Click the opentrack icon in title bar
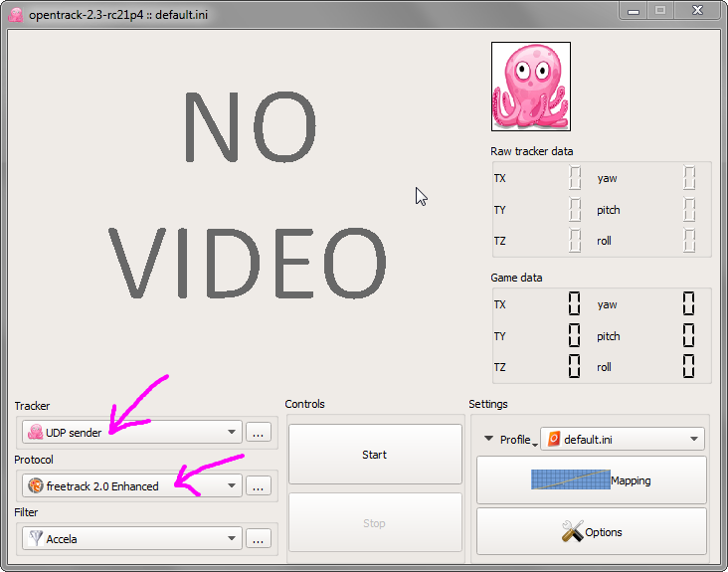Viewport: 728px width, 572px height. [x=15, y=13]
